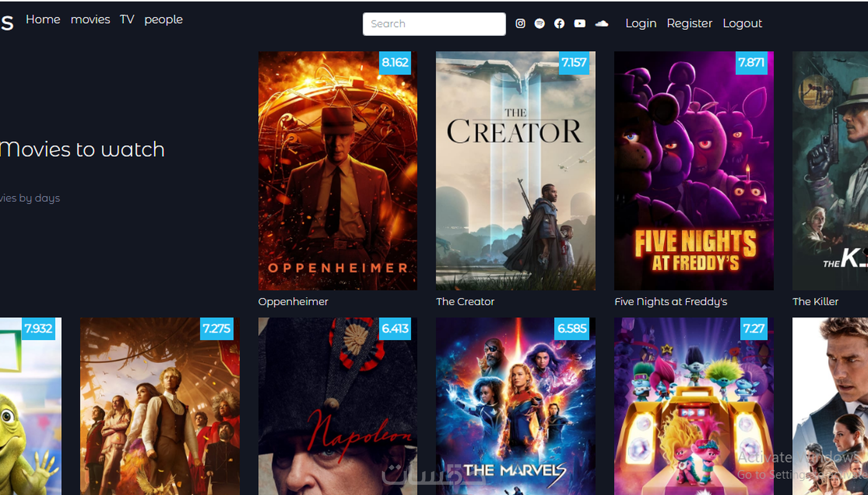Click the 7.871 rating badge
868x495 pixels.
751,63
